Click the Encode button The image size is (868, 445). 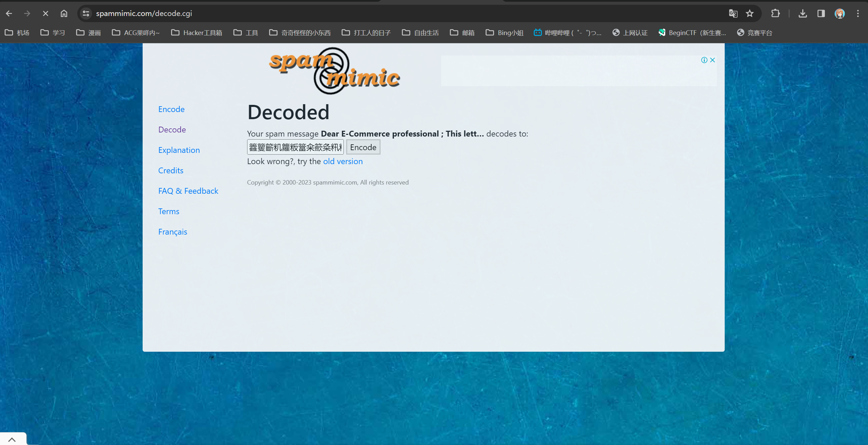[x=363, y=147]
